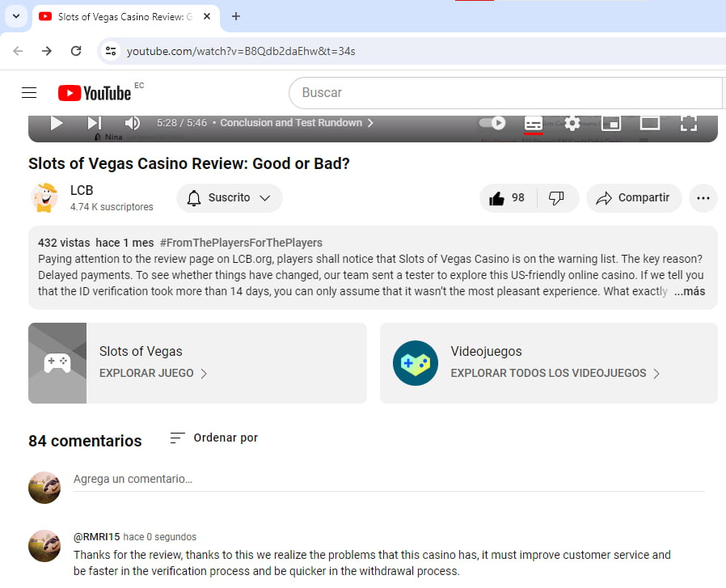The image size is (726, 588).
Task: Mute the video volume
Action: 132,123
